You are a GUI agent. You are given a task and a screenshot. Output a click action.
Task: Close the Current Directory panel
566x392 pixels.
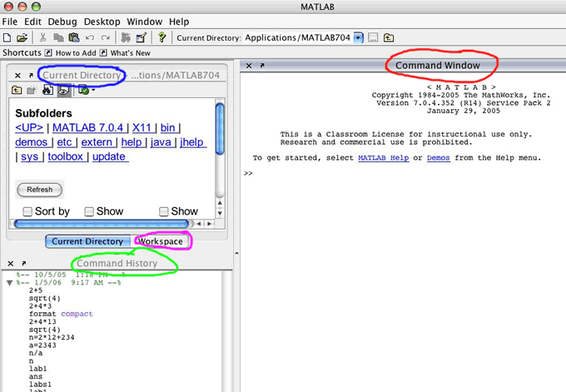tap(17, 76)
